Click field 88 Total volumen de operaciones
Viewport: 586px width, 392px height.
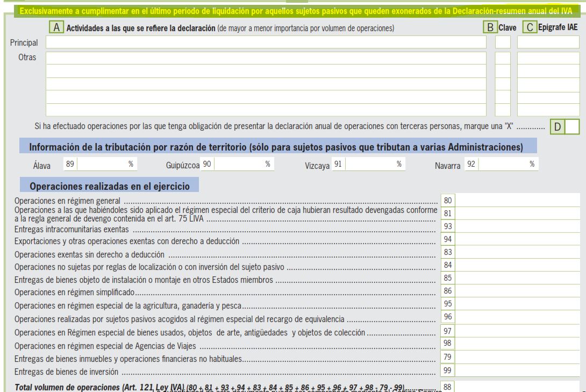click(x=517, y=387)
